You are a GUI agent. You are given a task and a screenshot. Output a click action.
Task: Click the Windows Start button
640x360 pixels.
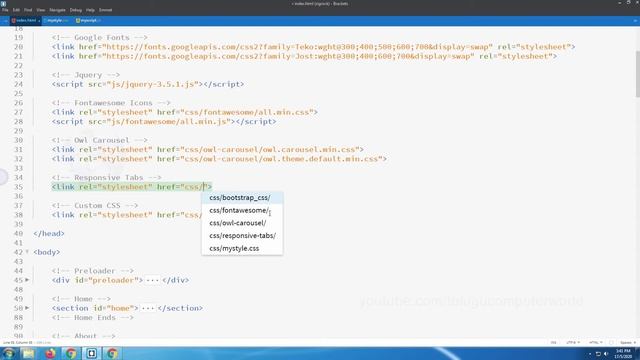click(x=9, y=353)
